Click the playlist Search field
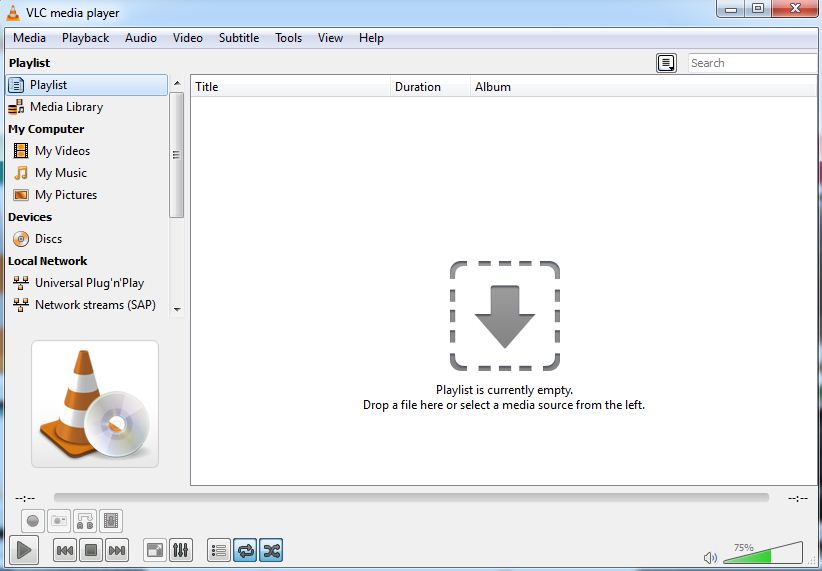Image resolution: width=822 pixels, height=571 pixels. tap(754, 63)
